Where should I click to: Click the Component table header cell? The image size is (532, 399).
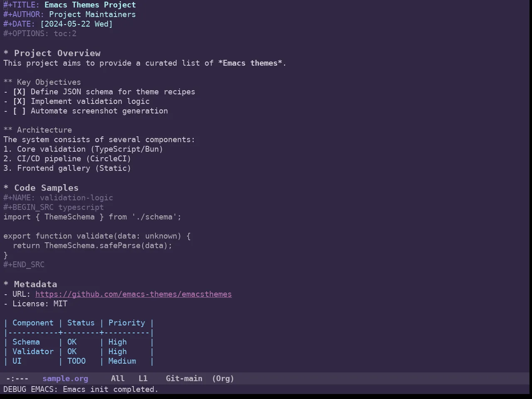coord(33,323)
